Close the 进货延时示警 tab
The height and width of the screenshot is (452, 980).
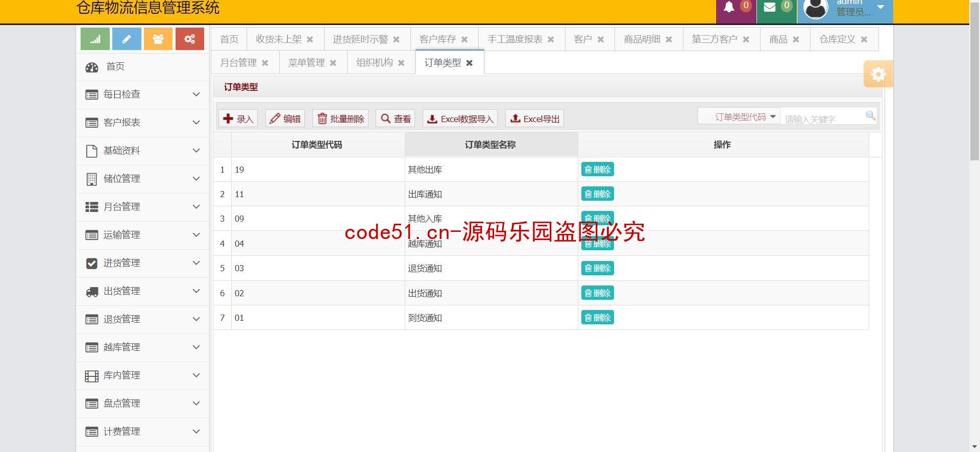pos(396,39)
